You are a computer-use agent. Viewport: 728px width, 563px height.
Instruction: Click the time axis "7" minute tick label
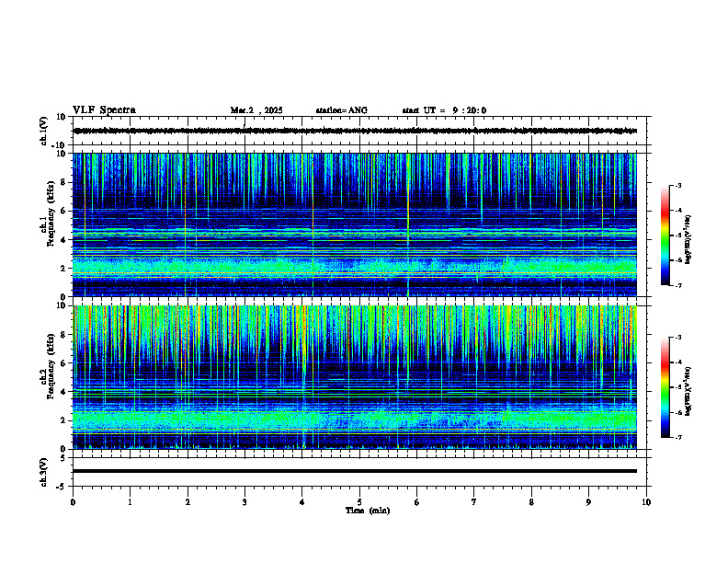pos(474,502)
